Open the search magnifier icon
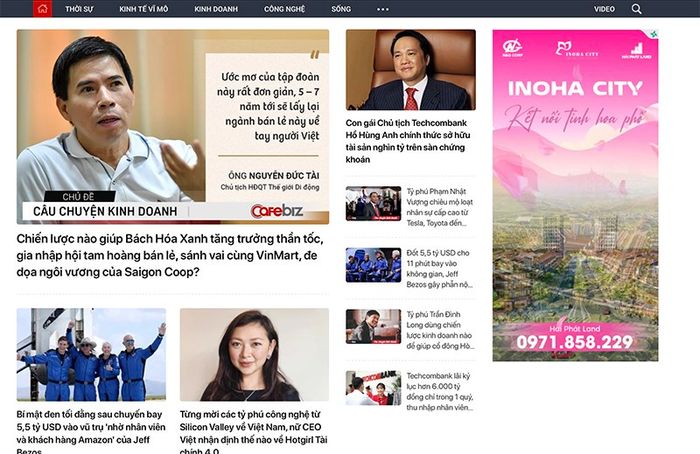700x454 pixels. tap(637, 9)
